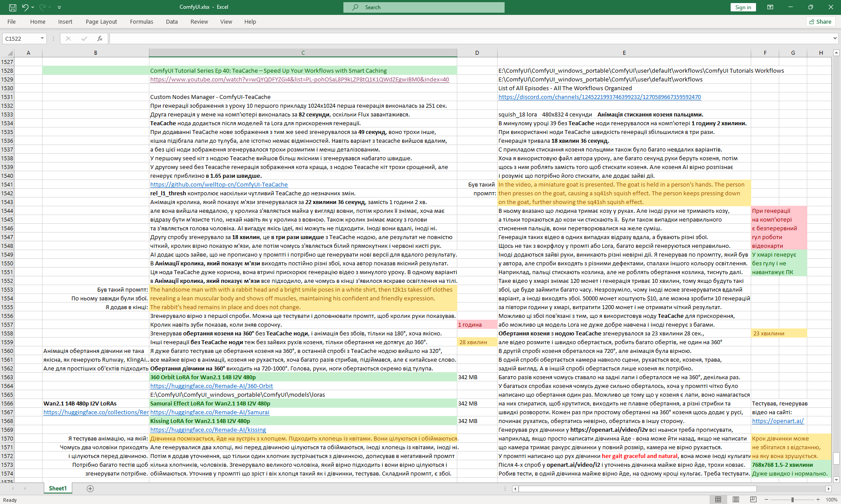Open the huggingface collections link in column B
Viewport: 841px width, 504px height.
[x=96, y=412]
